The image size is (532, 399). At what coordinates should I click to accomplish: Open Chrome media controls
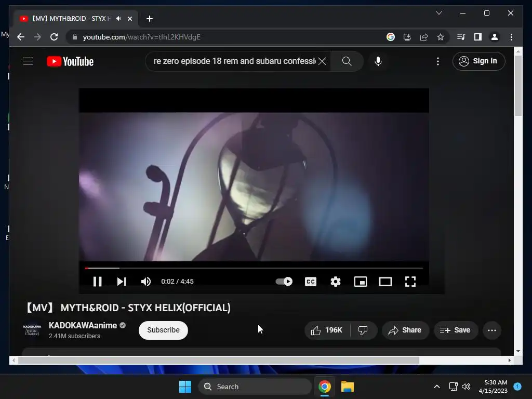pos(461,37)
